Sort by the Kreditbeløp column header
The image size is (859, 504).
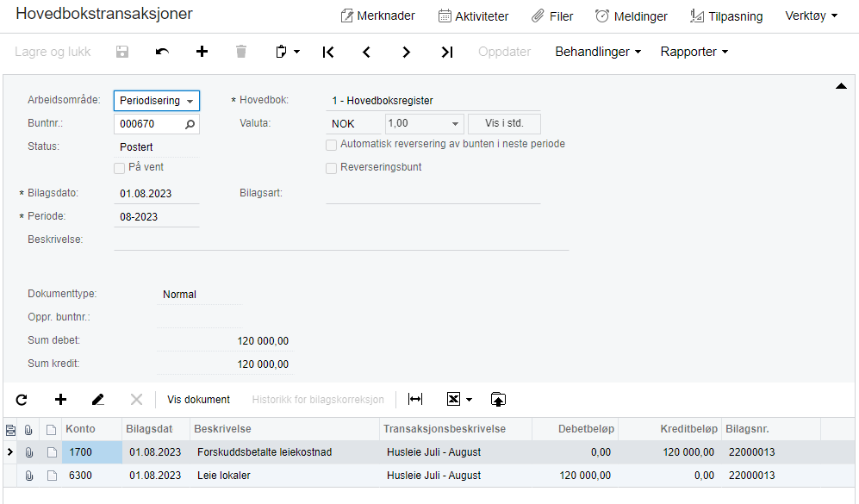[x=670, y=429]
